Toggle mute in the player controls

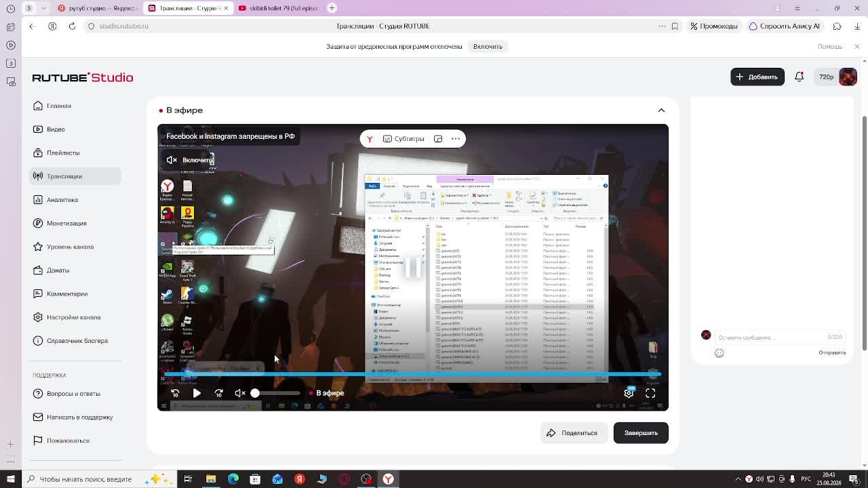(x=240, y=393)
